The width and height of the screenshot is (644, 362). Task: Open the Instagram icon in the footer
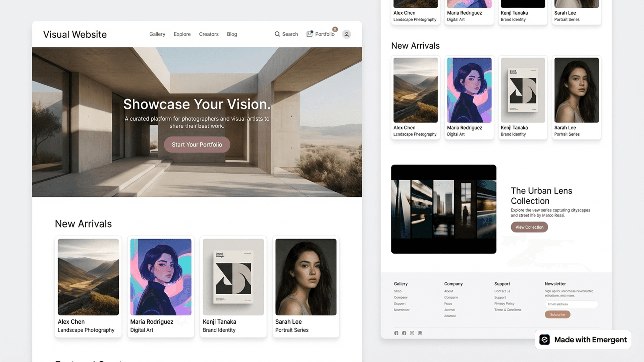click(x=412, y=333)
